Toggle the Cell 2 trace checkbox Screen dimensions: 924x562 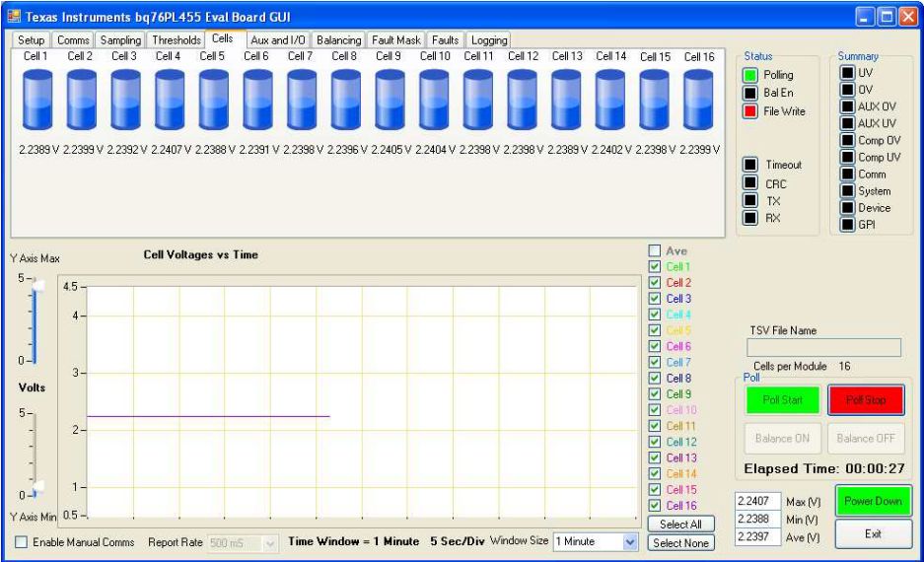pyautogui.click(x=654, y=282)
